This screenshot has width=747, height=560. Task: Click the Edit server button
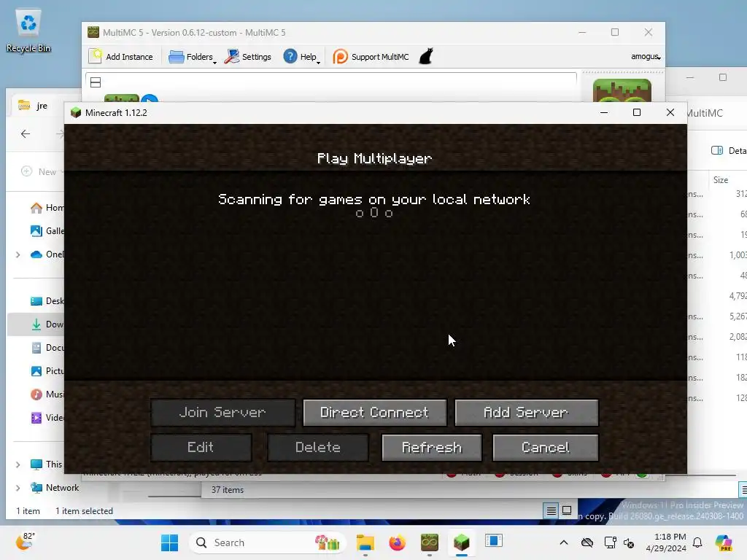click(x=201, y=448)
